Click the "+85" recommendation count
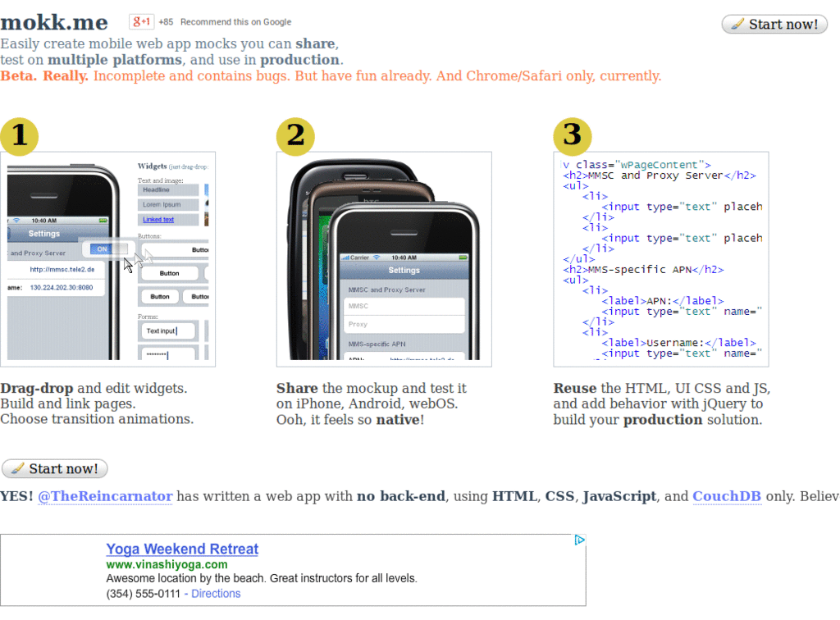 (x=166, y=22)
